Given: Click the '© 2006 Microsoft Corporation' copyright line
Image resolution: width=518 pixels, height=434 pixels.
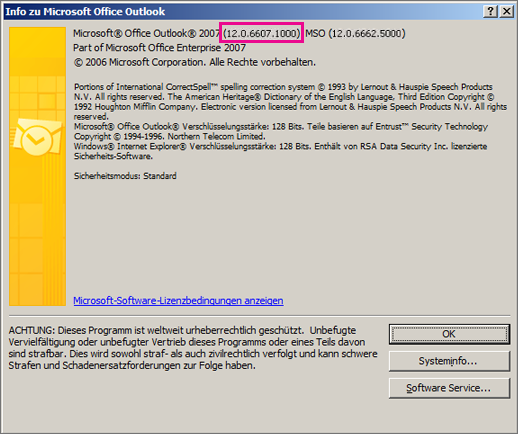Looking at the screenshot, I should point(195,62).
